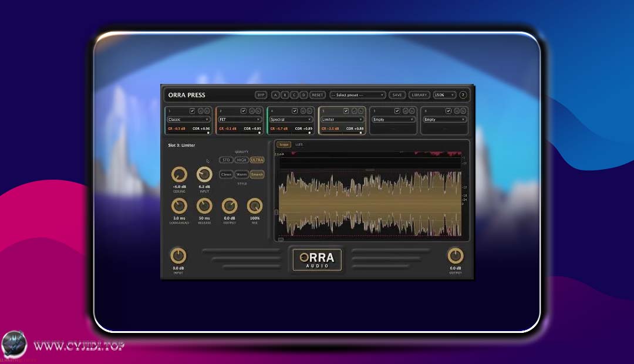Choose the Clean limiter style
Viewport: 634px width, 364px height.
tap(226, 174)
